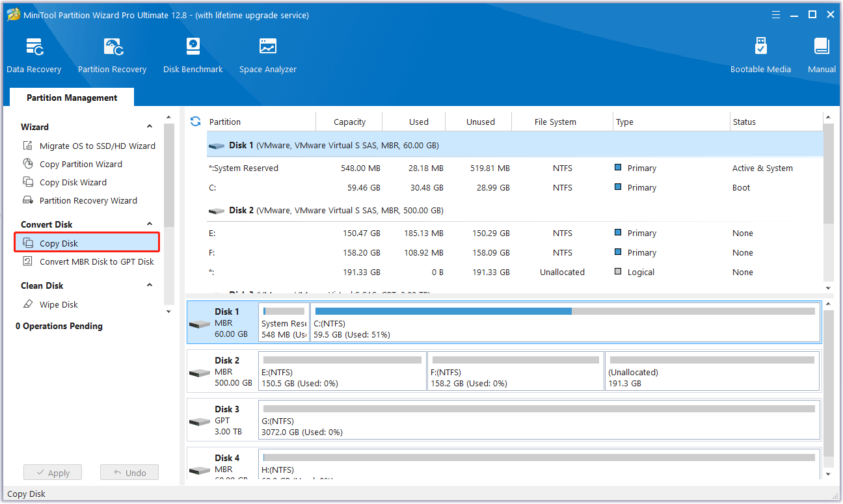
Task: Create Bootable Media
Action: coord(760,56)
